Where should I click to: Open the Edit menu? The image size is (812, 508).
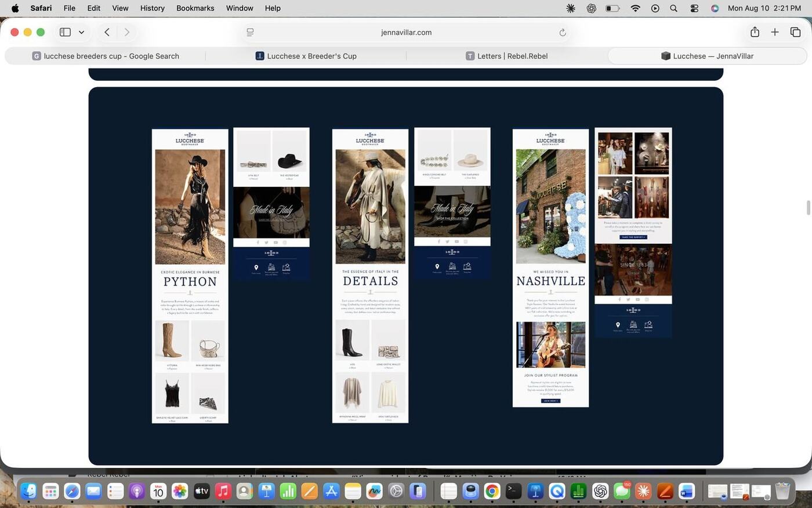93,8
